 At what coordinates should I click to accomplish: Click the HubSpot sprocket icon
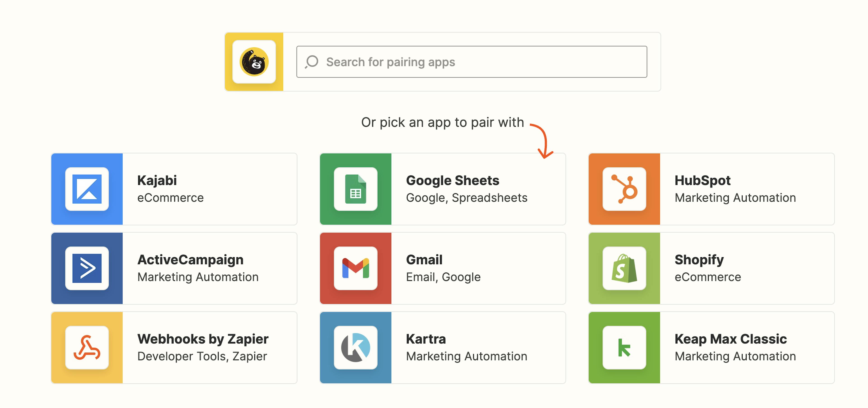[624, 189]
